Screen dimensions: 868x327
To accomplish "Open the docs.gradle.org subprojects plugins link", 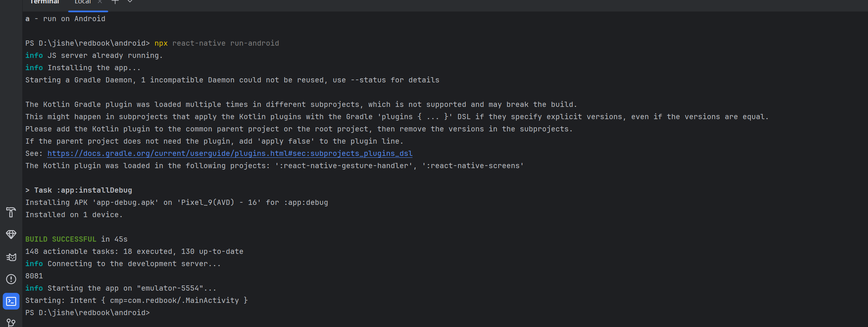I will point(230,154).
